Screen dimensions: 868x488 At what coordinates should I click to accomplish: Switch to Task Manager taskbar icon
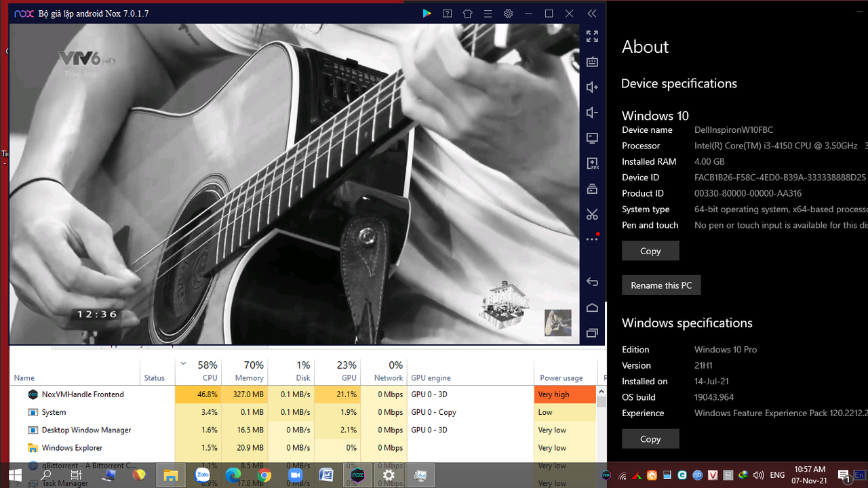[420, 475]
